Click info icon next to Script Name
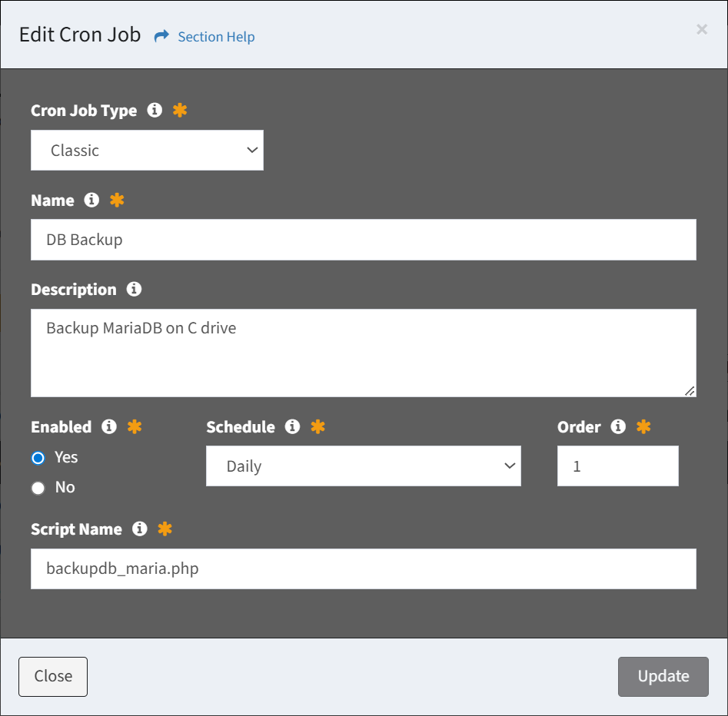Screen dimensions: 728x716 click(x=139, y=529)
